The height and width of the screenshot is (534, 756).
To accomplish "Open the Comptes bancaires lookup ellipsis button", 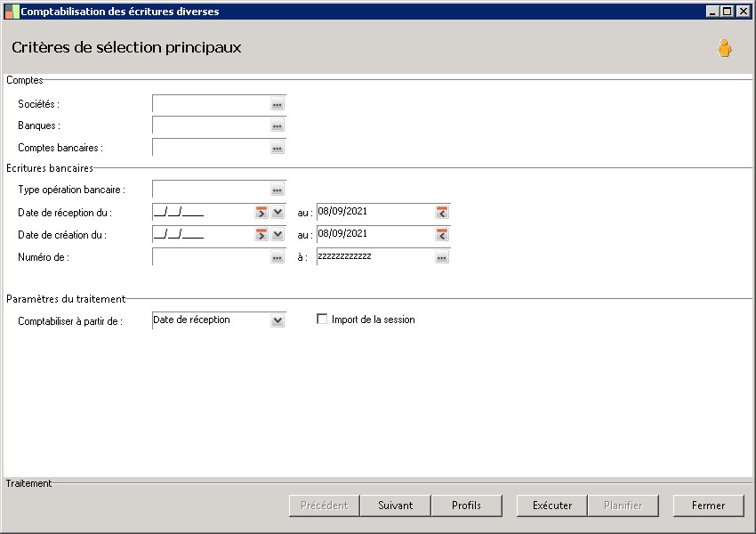I will point(277,148).
